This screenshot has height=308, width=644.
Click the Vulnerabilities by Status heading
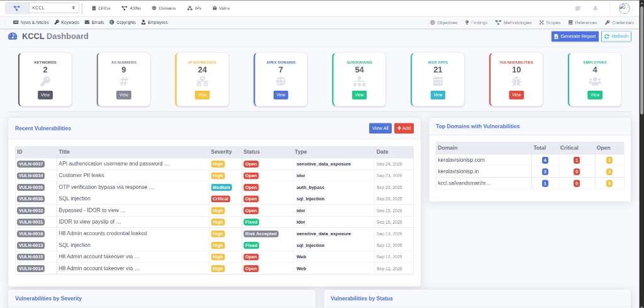(362, 299)
